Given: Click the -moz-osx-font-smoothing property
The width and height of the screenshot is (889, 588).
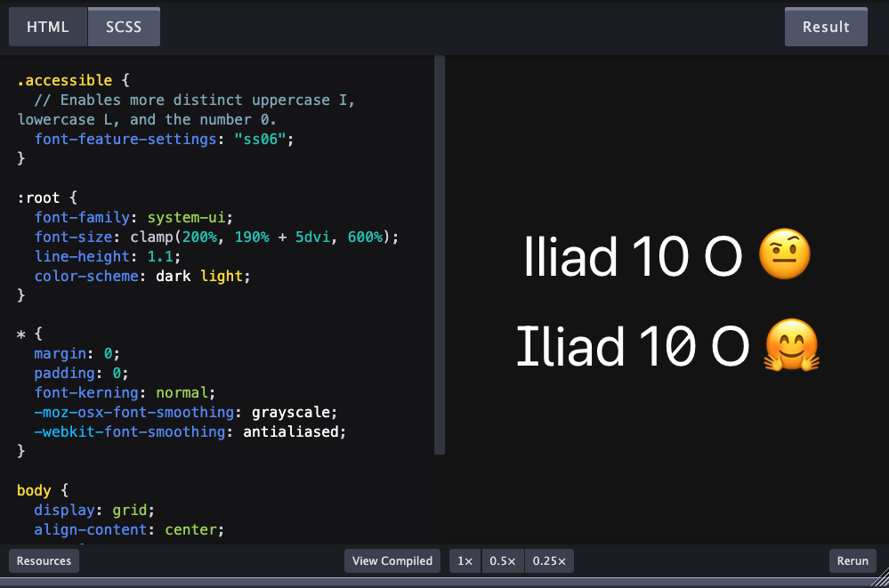Looking at the screenshot, I should 133,412.
